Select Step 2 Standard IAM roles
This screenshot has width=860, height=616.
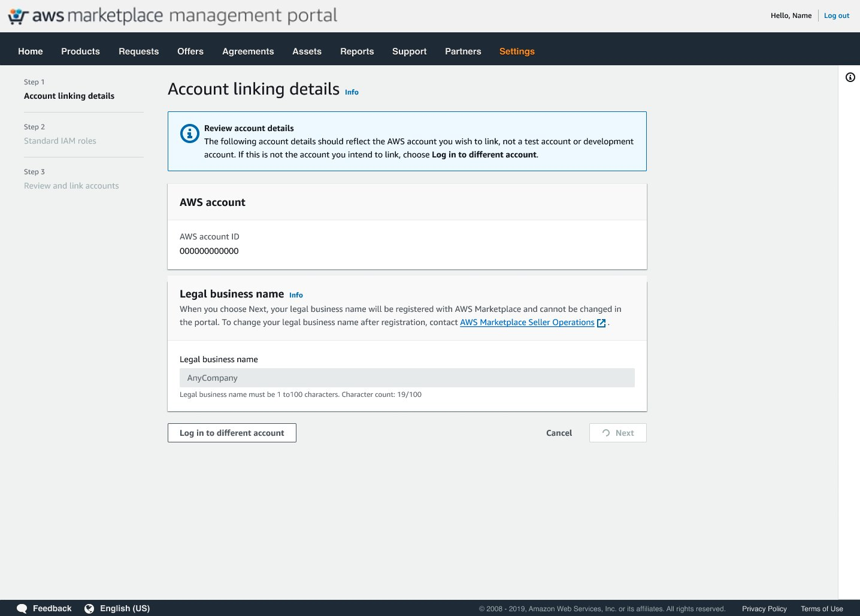pos(60,141)
